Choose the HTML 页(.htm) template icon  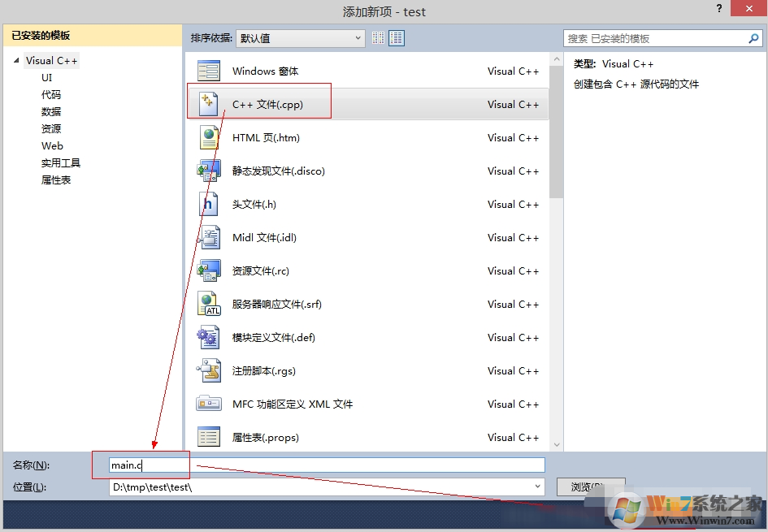[209, 137]
